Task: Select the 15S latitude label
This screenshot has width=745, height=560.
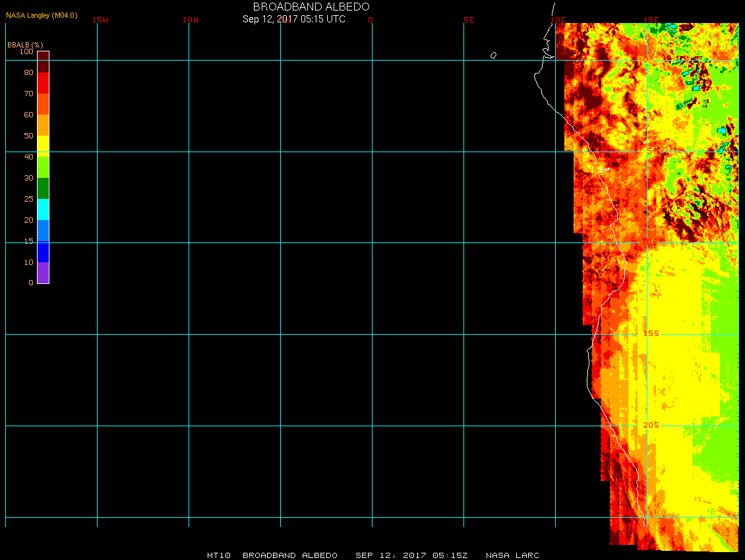Action: (651, 333)
